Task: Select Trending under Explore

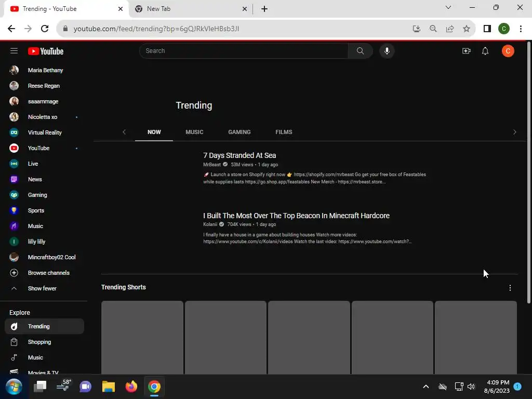Action: [45, 326]
